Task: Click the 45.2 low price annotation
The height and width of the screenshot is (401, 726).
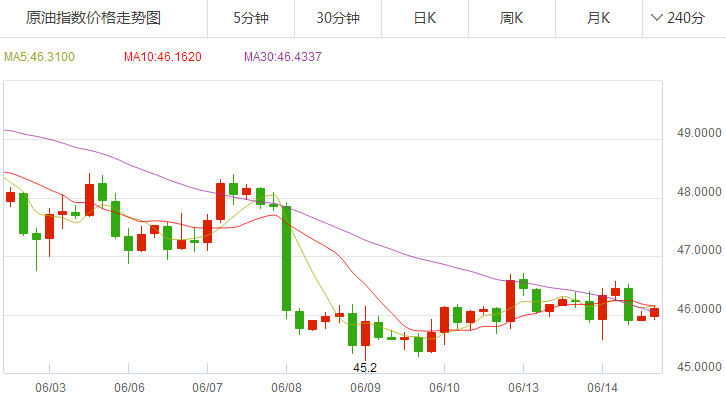Action: coord(365,368)
